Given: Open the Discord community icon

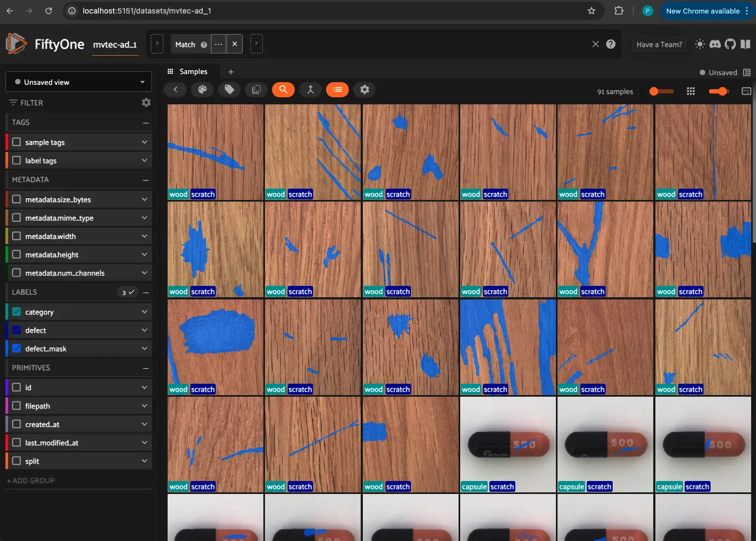Looking at the screenshot, I should click(x=715, y=44).
